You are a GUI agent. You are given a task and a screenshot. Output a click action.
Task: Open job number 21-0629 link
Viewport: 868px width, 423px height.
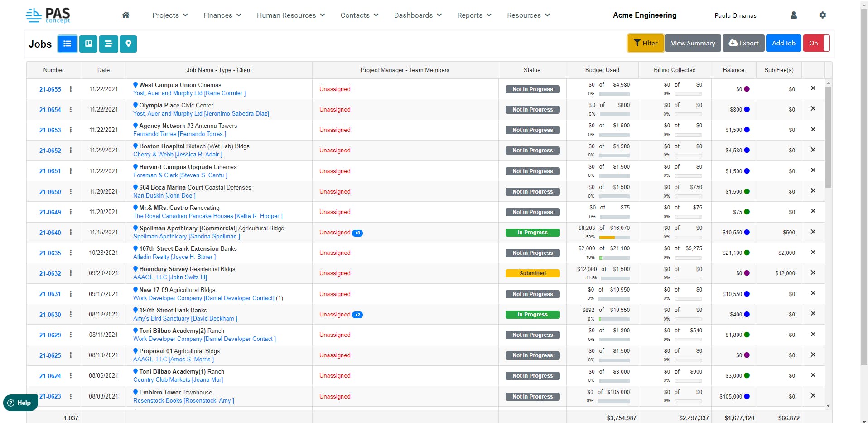[x=50, y=335]
